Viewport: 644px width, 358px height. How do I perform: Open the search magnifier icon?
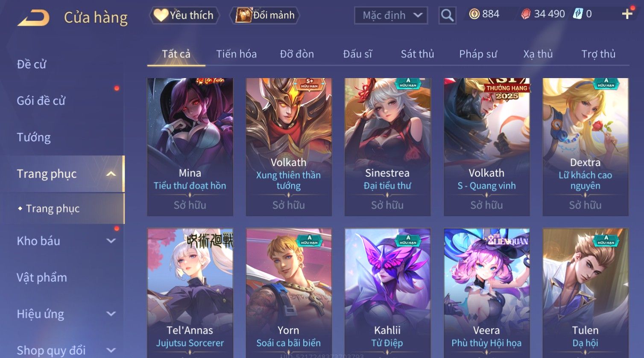pos(447,15)
